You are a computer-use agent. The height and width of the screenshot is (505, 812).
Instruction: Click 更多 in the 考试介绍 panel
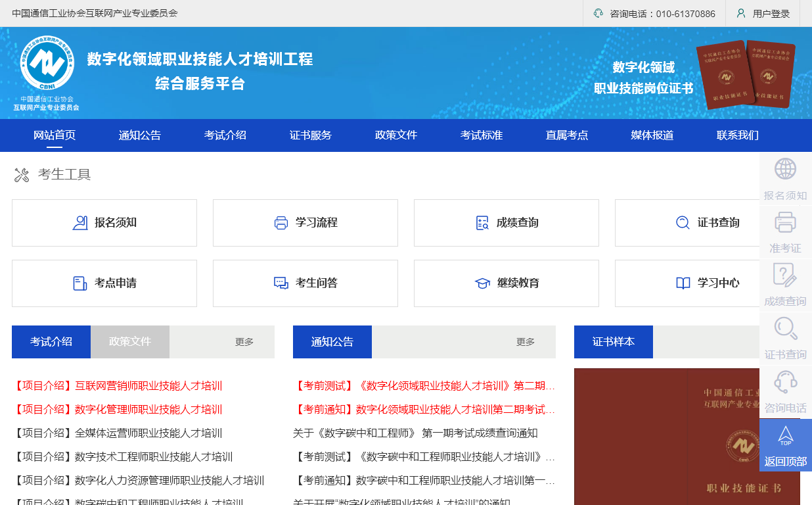(244, 342)
